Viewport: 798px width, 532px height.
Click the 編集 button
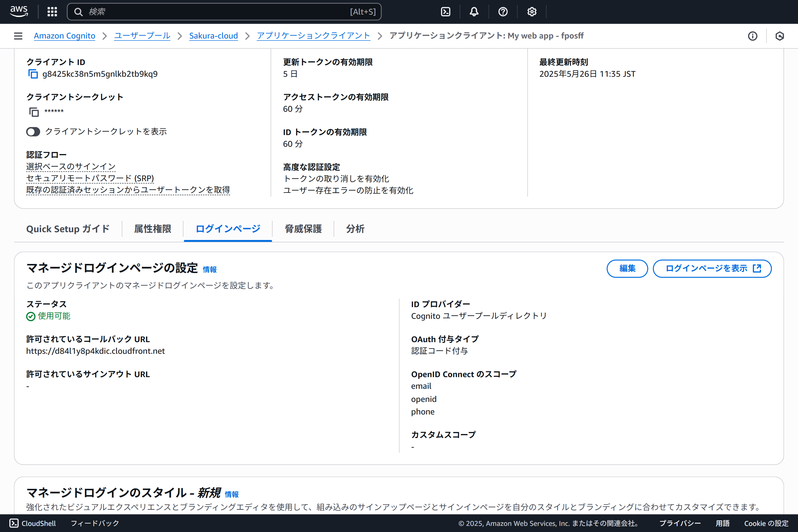tap(627, 269)
